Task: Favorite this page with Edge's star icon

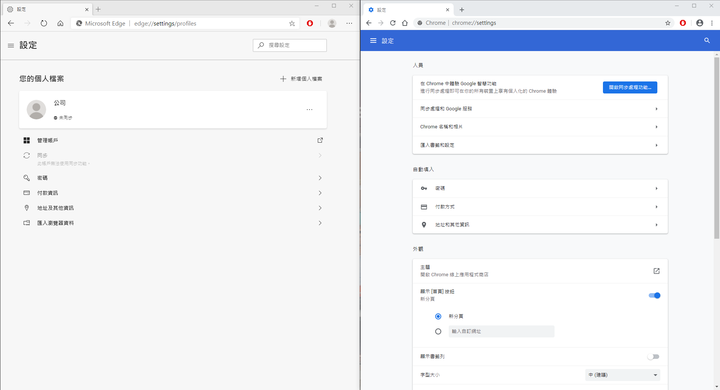Action: (x=292, y=23)
